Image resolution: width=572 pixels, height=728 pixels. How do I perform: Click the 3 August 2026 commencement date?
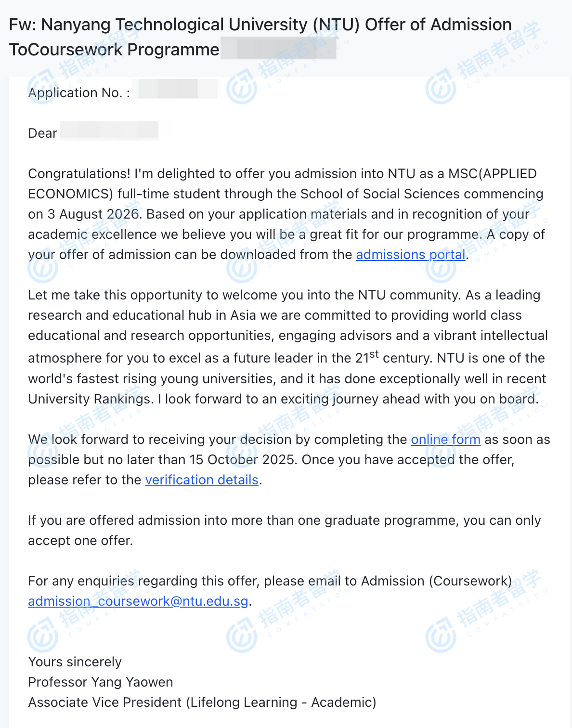click(x=93, y=214)
